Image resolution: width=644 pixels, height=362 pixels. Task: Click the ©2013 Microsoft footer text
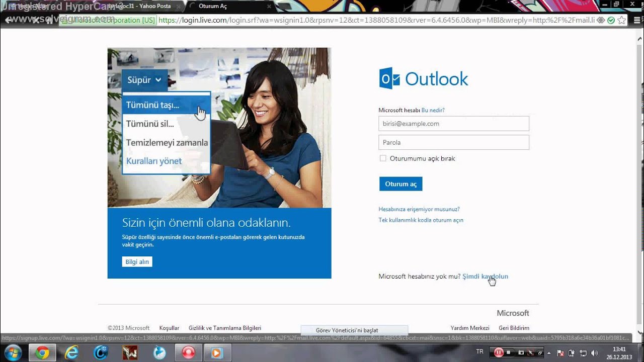pyautogui.click(x=129, y=328)
